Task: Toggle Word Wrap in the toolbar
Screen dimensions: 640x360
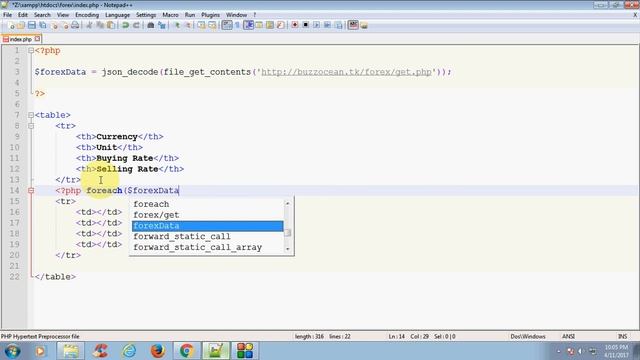Action: tap(227, 25)
